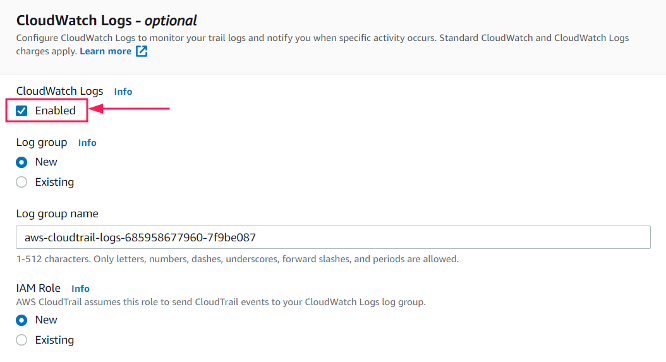Click the AWS CloudTrail assumes this role description

(221, 302)
